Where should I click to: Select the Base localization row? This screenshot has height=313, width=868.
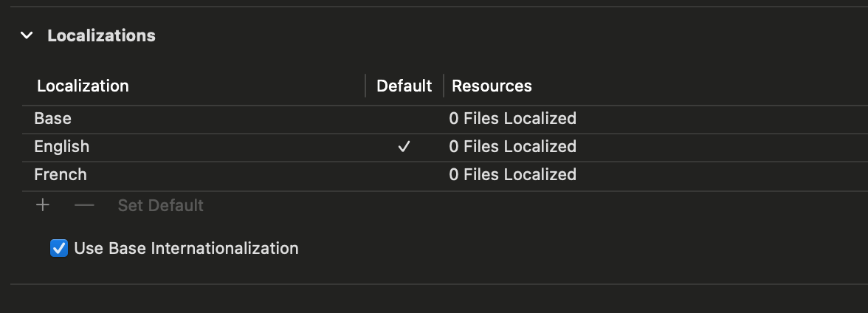pyautogui.click(x=445, y=119)
